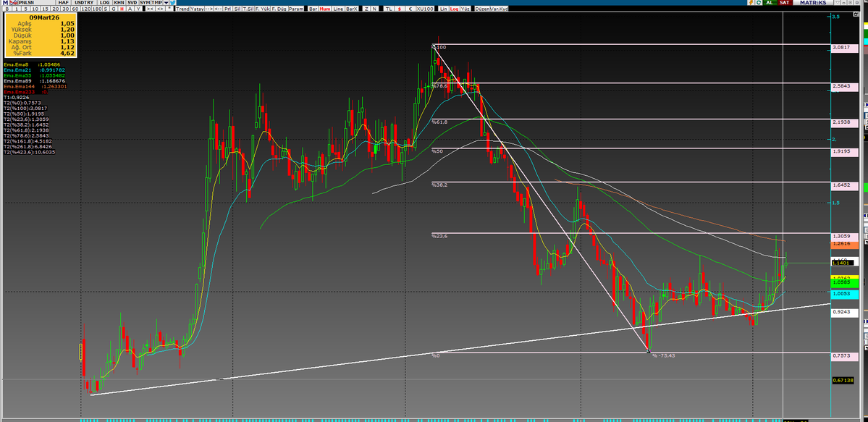Open the SYM menu button
868x422 pixels.
coord(145,3)
